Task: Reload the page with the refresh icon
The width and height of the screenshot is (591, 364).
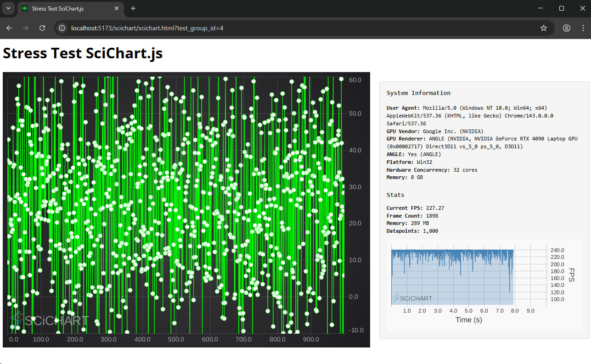Action: pos(42,28)
